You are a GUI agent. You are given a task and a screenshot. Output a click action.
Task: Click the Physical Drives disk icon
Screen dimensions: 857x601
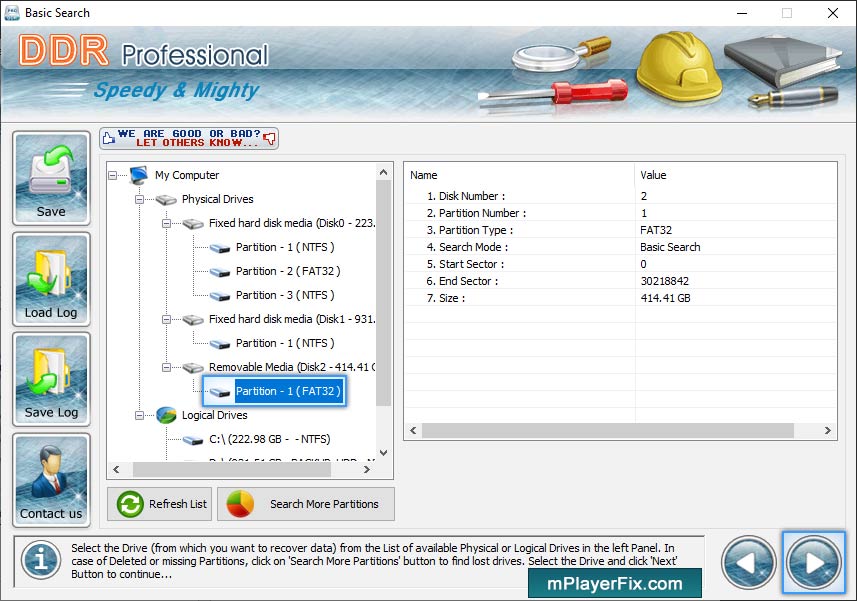point(166,200)
